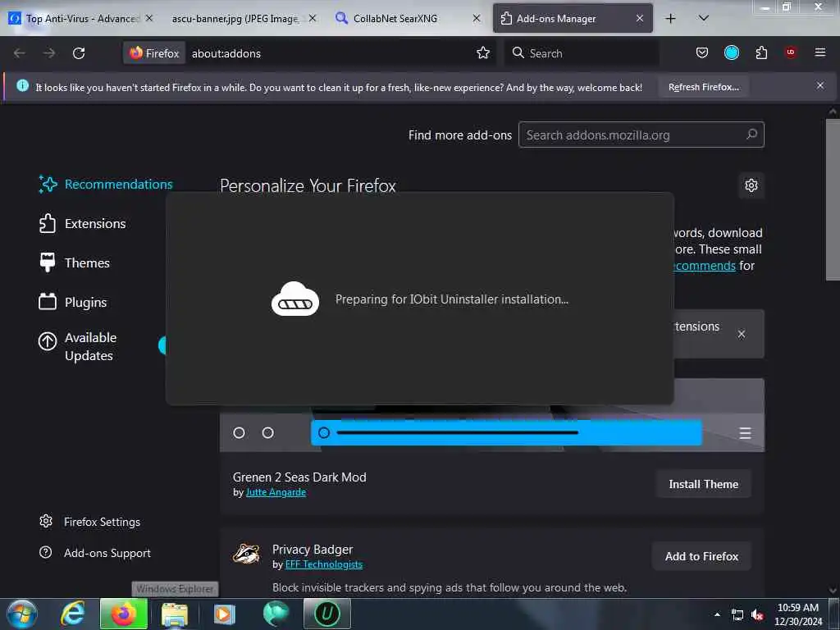
Task: Dismiss the extensions notice with its X
Action: pos(742,334)
